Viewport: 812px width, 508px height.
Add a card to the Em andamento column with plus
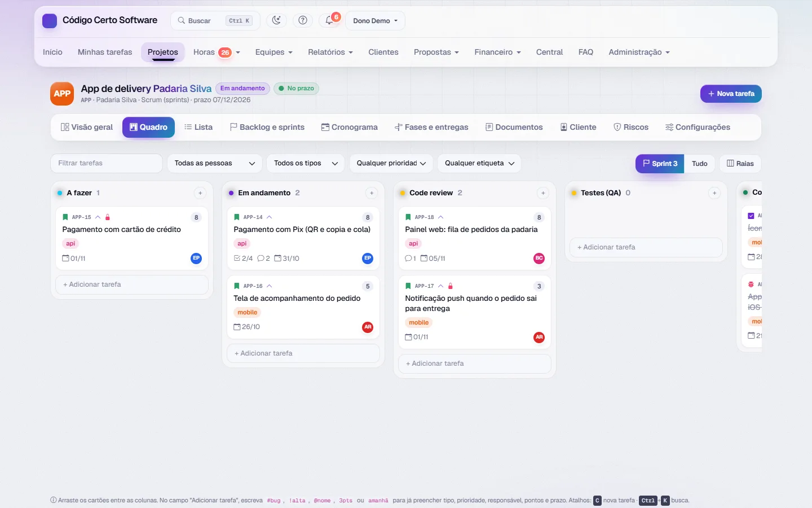[372, 193]
